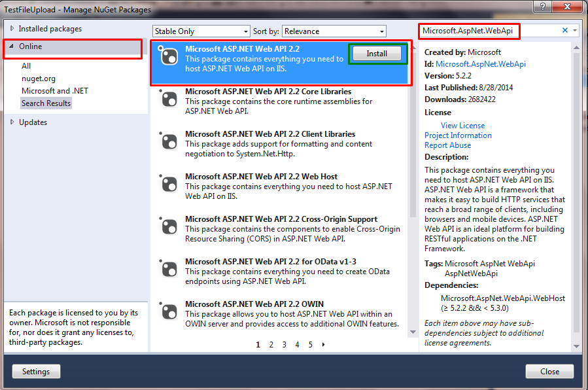
Task: Click the Web API 2.2 Core Libraries package icon
Action: [x=168, y=99]
